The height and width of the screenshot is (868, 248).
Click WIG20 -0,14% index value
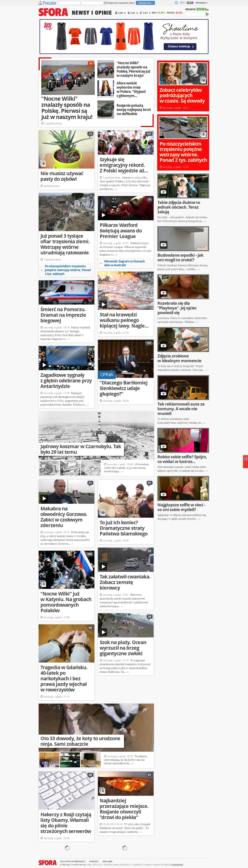click(x=175, y=13)
